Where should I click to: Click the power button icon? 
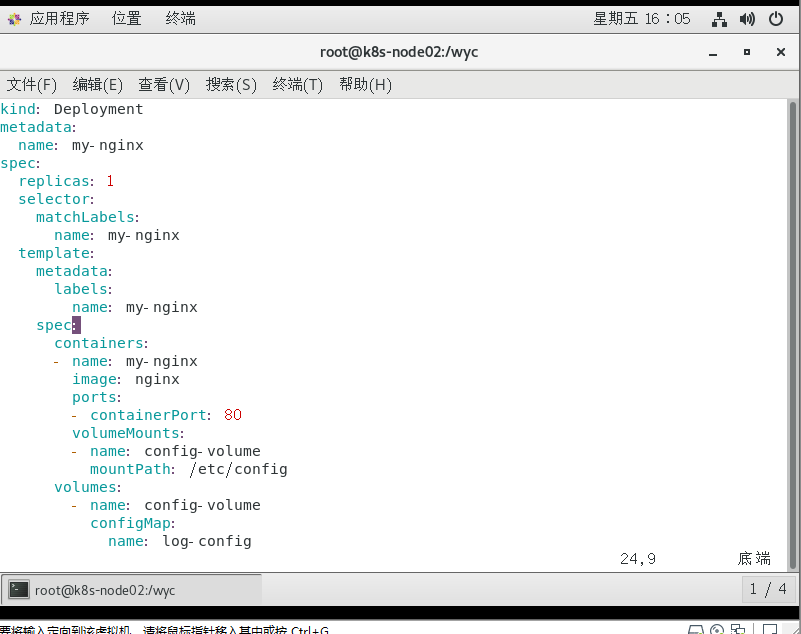point(776,19)
